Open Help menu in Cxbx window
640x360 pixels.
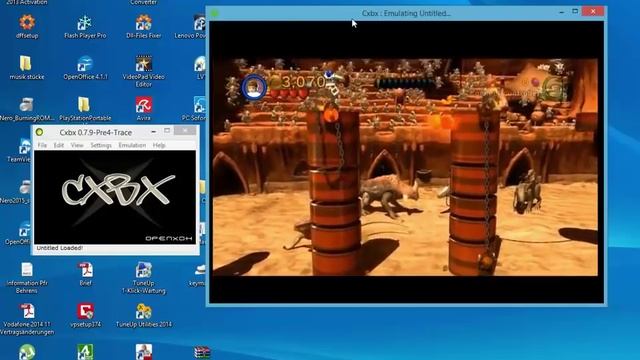(159, 145)
